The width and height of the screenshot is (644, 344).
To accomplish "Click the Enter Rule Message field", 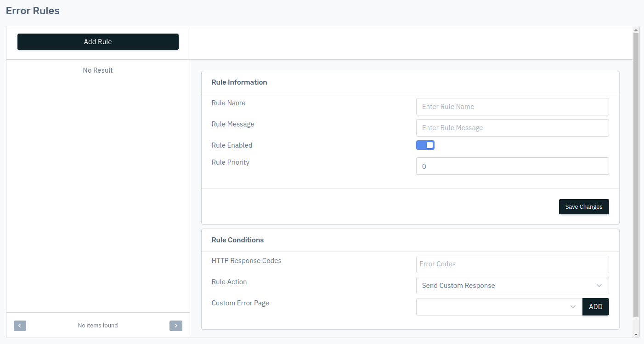I will (513, 128).
